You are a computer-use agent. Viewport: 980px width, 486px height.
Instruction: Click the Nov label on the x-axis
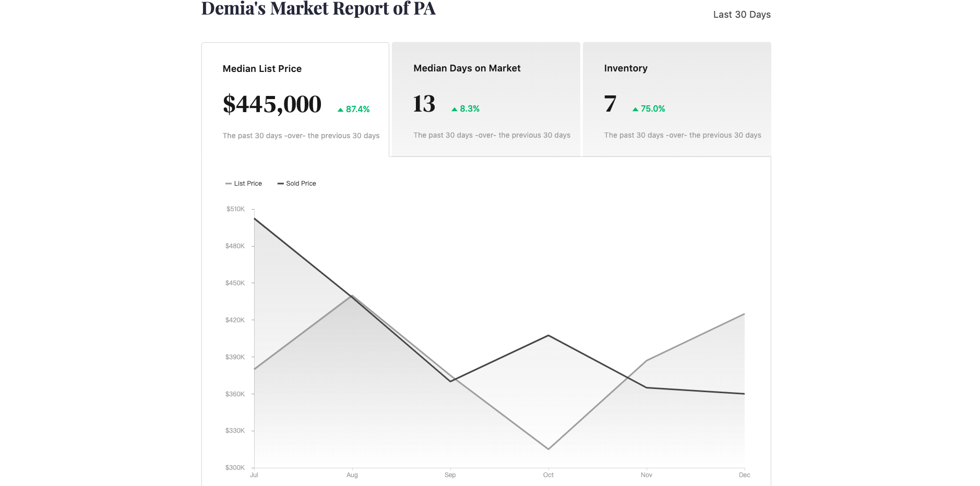(x=646, y=475)
